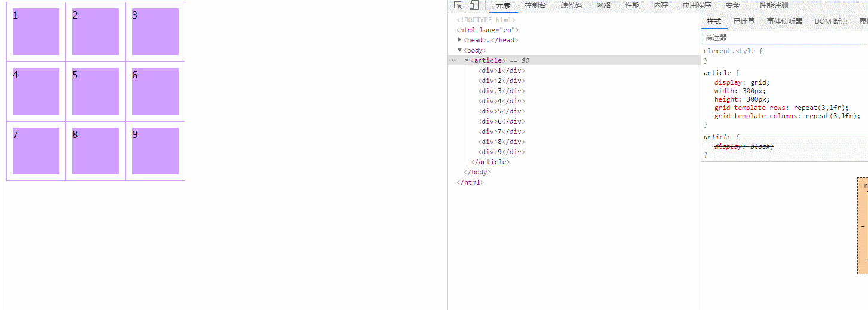Open the 源代码 tab
The image size is (868, 310).
(571, 5)
